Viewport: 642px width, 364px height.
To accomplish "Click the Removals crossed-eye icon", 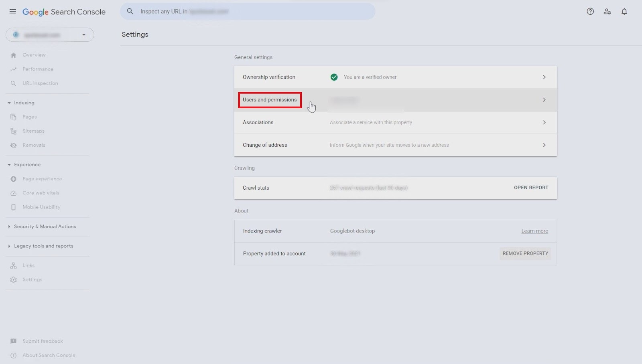I will pos(13,145).
